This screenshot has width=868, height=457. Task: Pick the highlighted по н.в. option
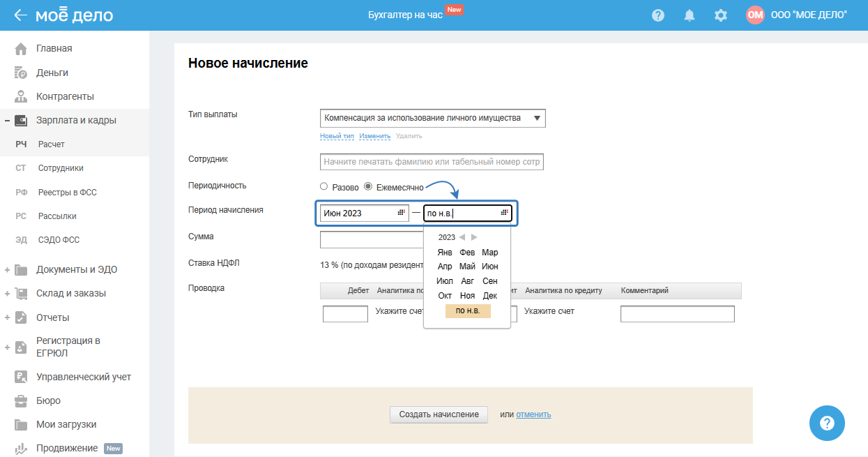tap(468, 310)
